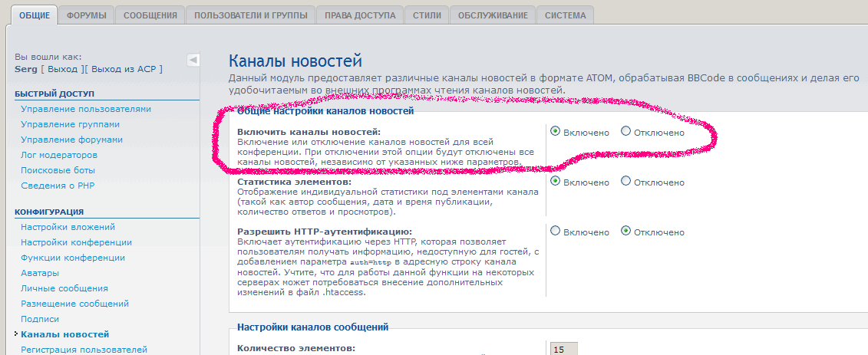
Task: Click the Выход из ACP link
Action: (123, 69)
